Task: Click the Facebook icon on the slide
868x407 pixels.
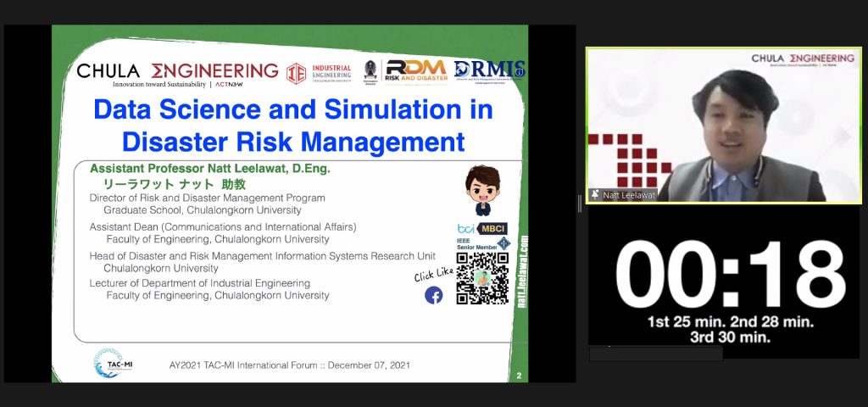Action: 433,295
